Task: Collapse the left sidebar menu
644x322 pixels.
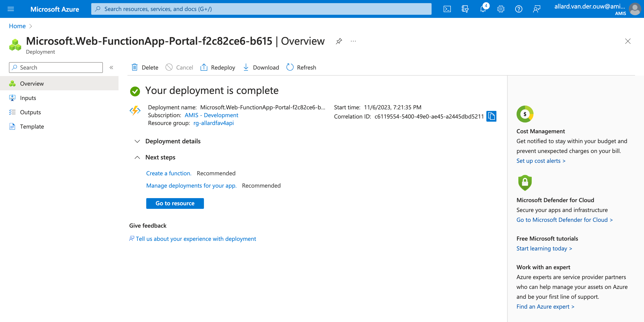Action: click(111, 68)
